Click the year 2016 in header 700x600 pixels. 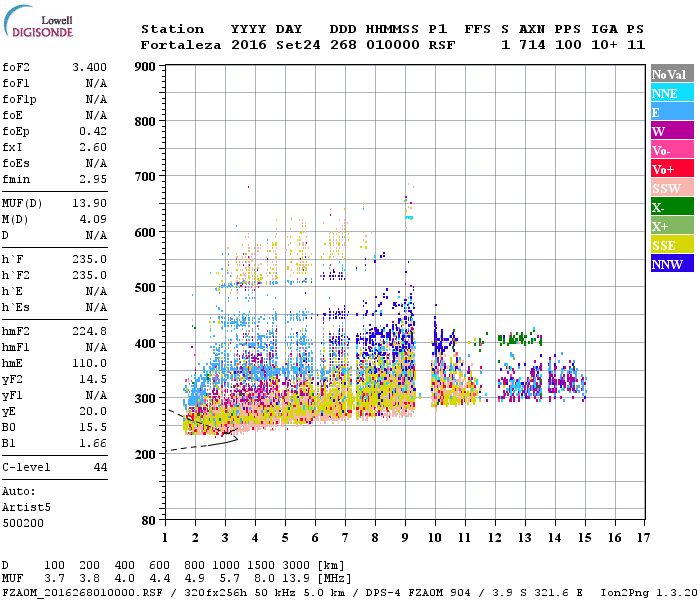click(249, 45)
